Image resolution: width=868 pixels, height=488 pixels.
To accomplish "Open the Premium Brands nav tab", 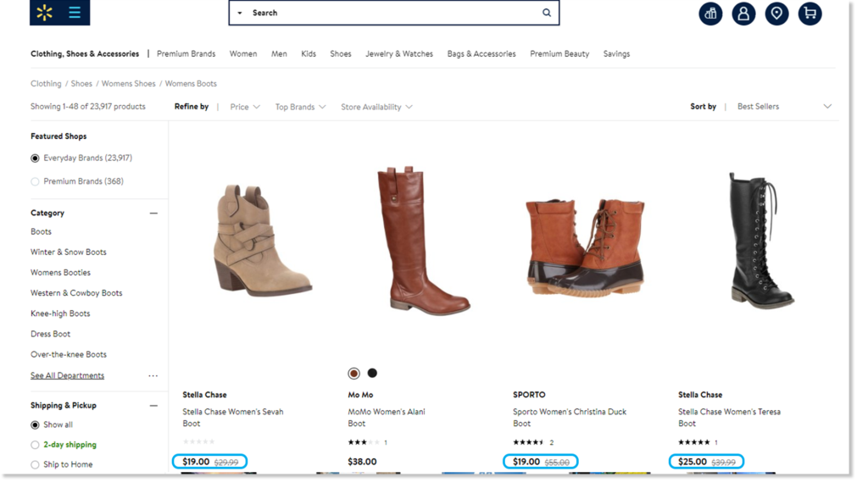I will coord(186,53).
